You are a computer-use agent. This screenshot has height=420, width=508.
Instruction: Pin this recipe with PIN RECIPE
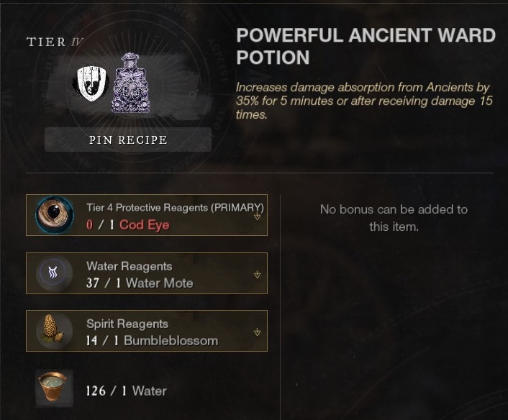coord(128,140)
